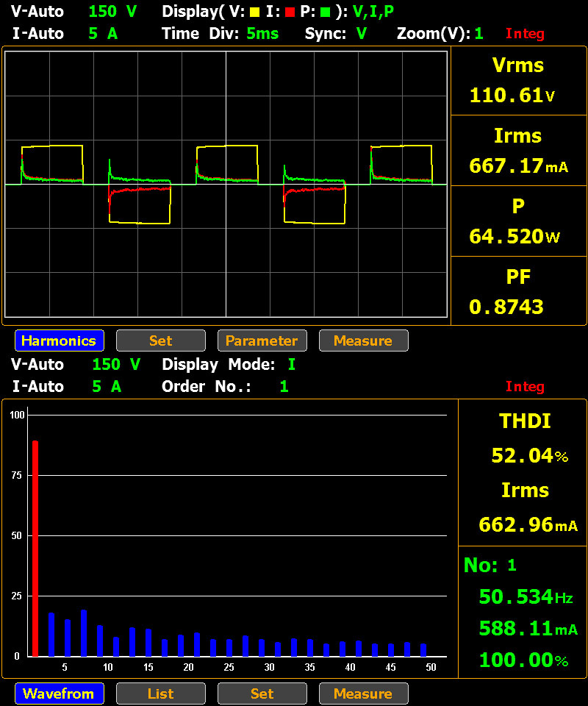588x706 pixels.
Task: Click the PF 0.8743 reading
Action: [518, 292]
